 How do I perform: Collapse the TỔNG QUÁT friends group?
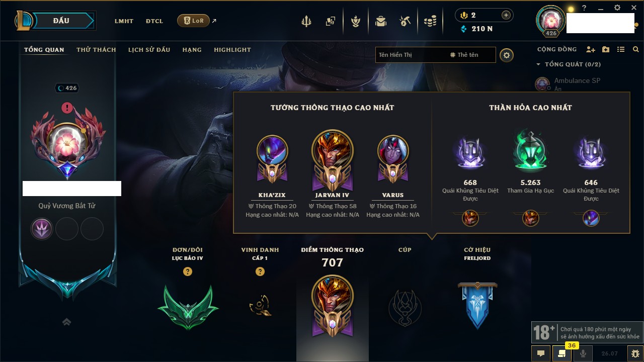[538, 64]
